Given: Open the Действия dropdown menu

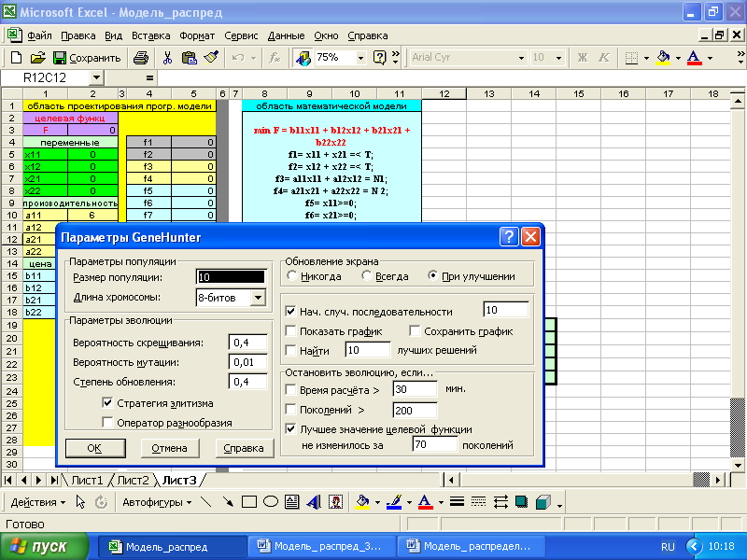Looking at the screenshot, I should pos(38,502).
